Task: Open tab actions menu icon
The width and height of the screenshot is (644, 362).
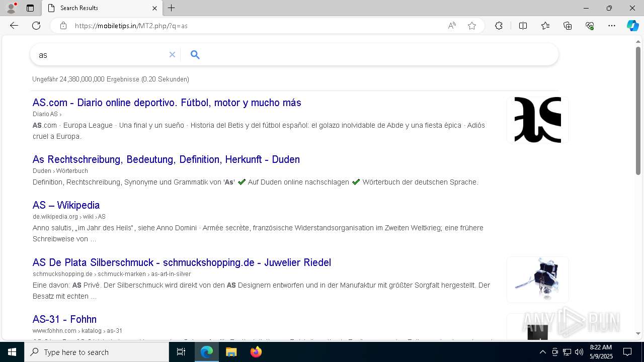Action: click(x=30, y=8)
